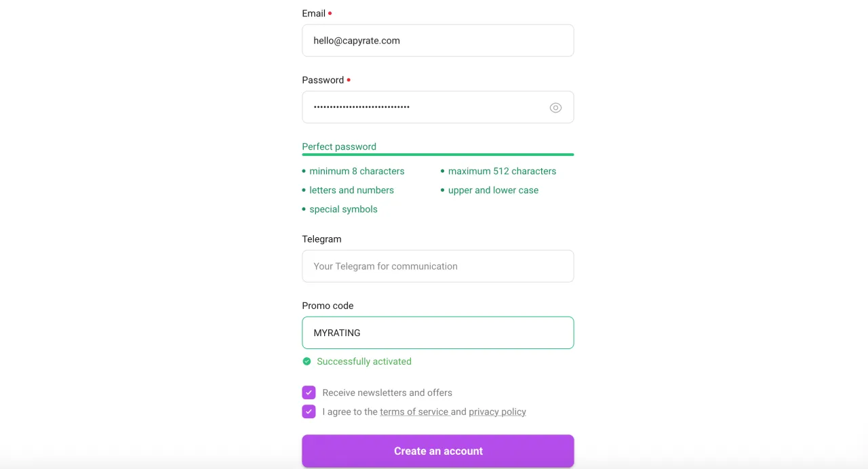This screenshot has width=868, height=469.
Task: Show password using the eye icon
Action: [x=555, y=108]
